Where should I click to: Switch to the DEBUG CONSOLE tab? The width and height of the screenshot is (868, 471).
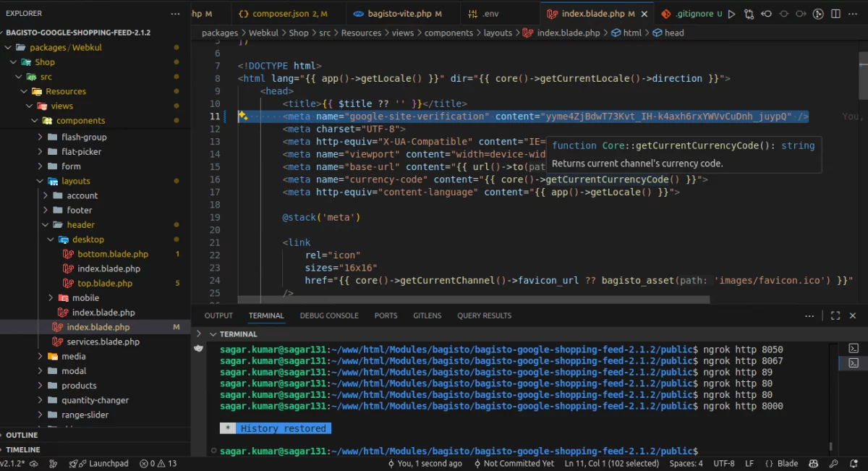tap(329, 315)
